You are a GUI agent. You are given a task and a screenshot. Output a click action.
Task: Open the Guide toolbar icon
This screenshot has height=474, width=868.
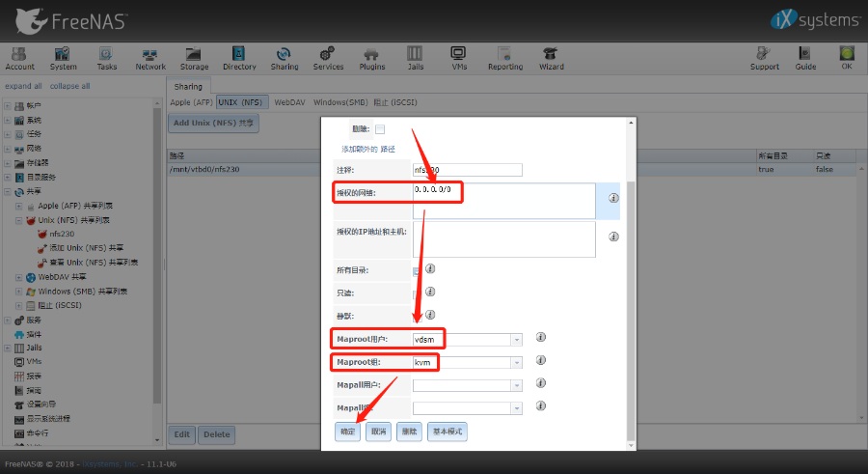[805, 58]
